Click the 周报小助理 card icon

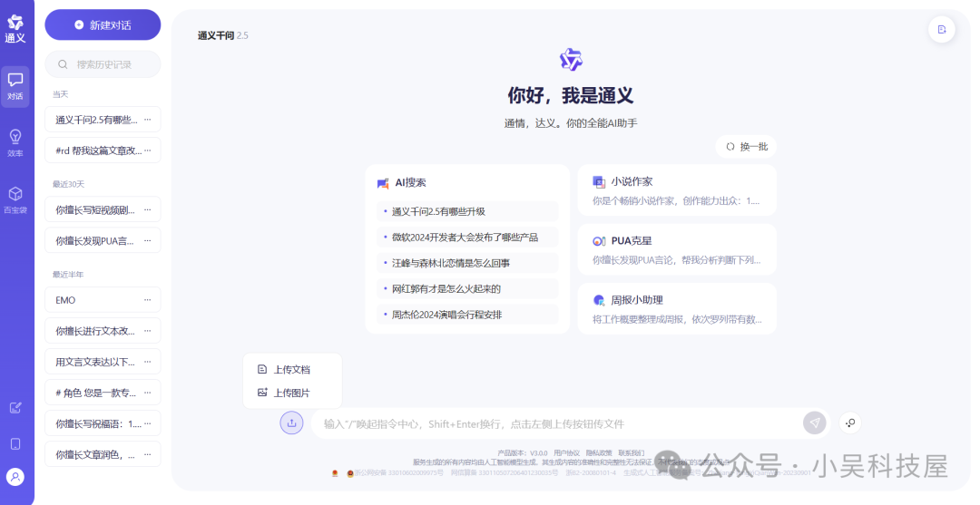point(599,300)
